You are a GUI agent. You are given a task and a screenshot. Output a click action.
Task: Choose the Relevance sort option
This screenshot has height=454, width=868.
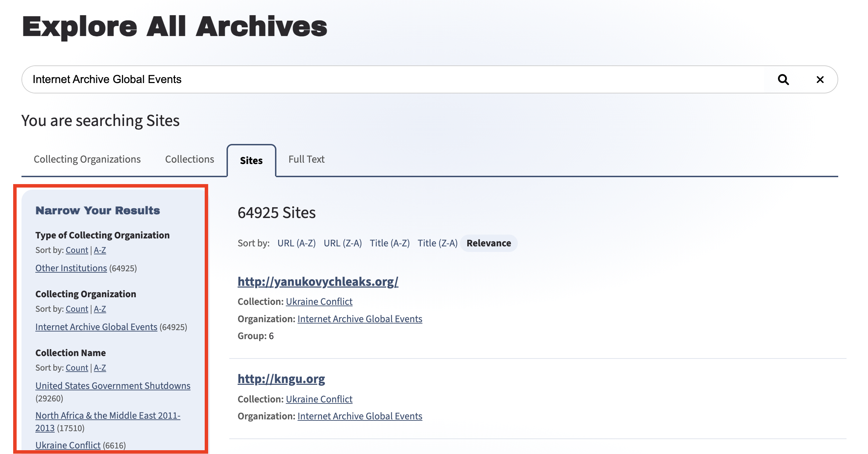tap(489, 243)
